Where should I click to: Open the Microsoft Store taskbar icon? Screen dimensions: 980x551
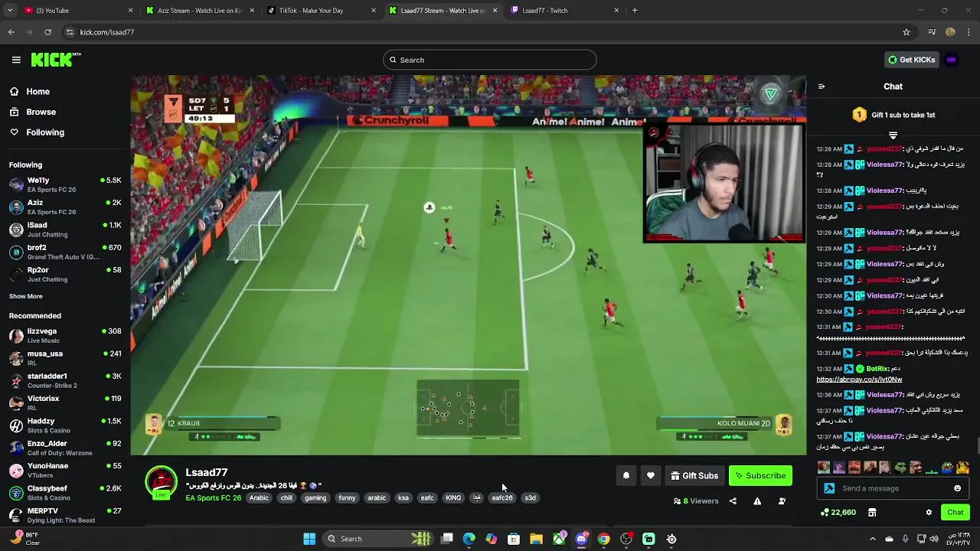tap(514, 539)
